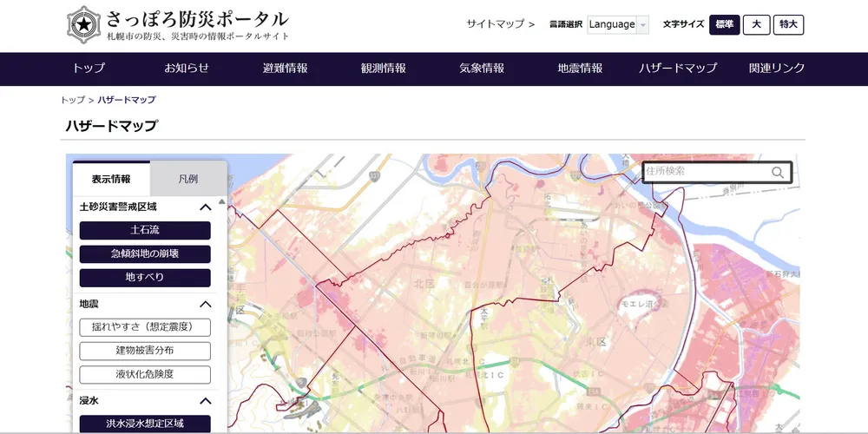Open the Language selection dropdown
The height and width of the screenshot is (434, 868).
point(618,24)
